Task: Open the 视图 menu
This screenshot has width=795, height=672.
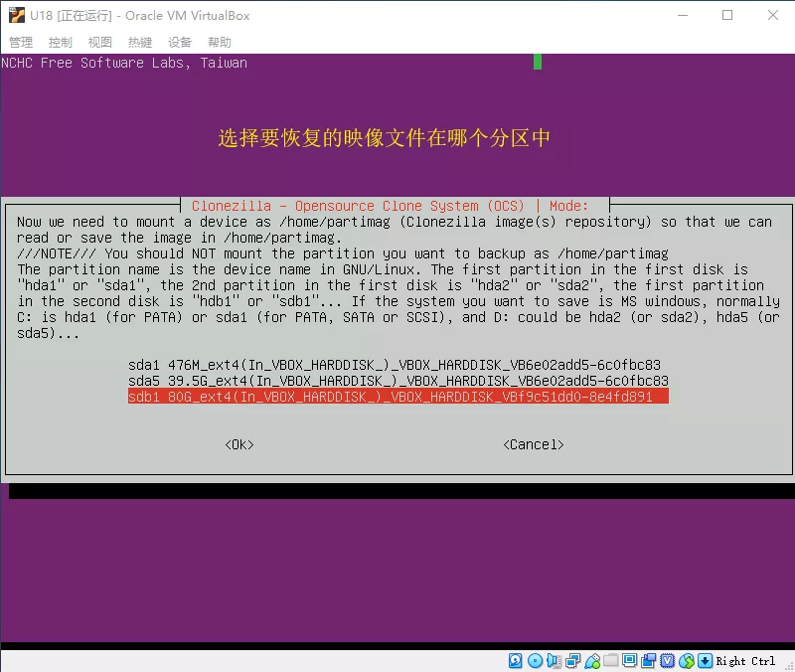Action: 100,42
